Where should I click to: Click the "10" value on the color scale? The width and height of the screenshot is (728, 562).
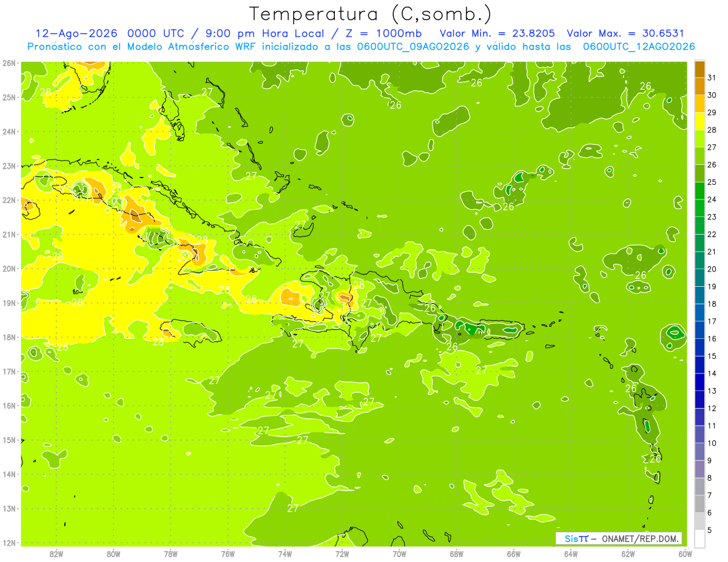tap(712, 443)
